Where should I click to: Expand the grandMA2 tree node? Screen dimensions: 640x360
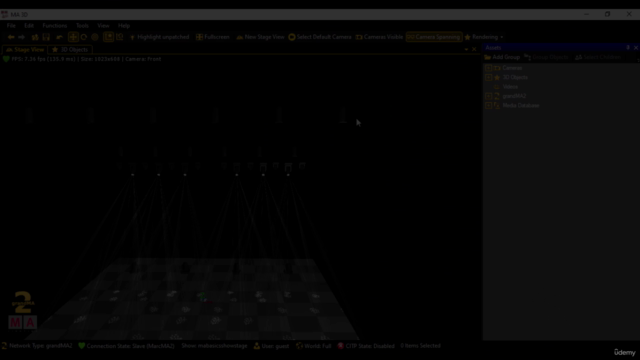tap(488, 96)
